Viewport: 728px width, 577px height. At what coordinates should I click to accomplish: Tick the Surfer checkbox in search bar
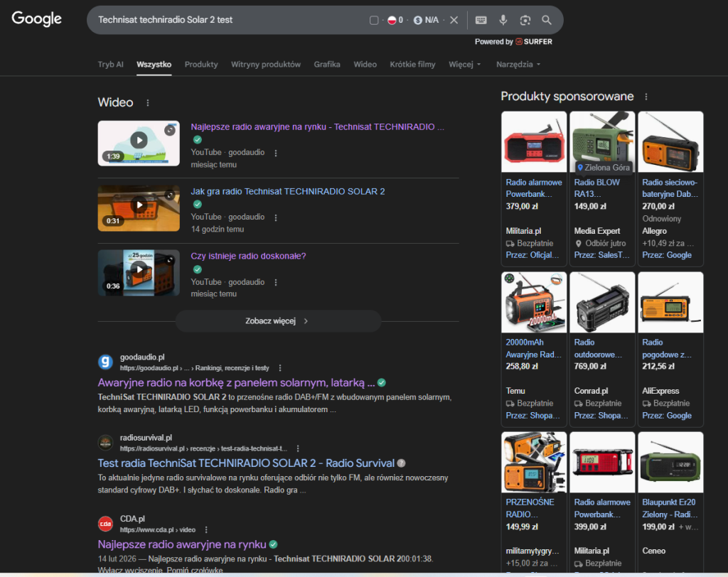pyautogui.click(x=374, y=20)
